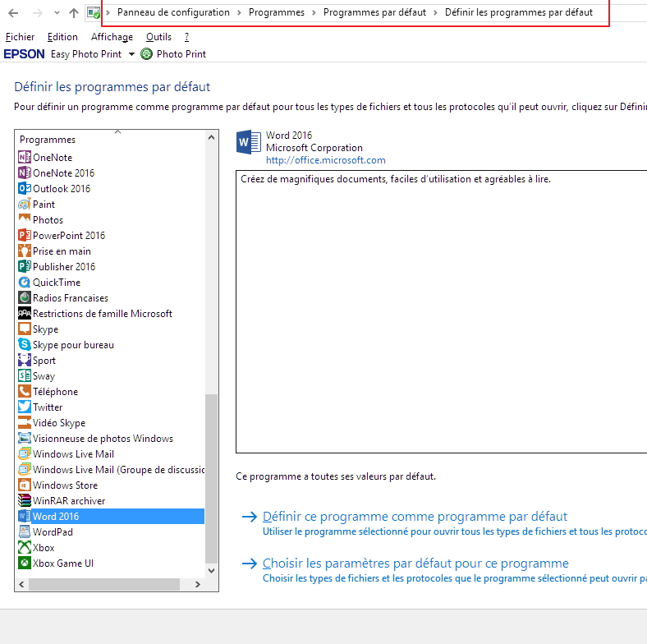
Task: Expand chevron before Panneau de configuration
Action: pos(108,13)
